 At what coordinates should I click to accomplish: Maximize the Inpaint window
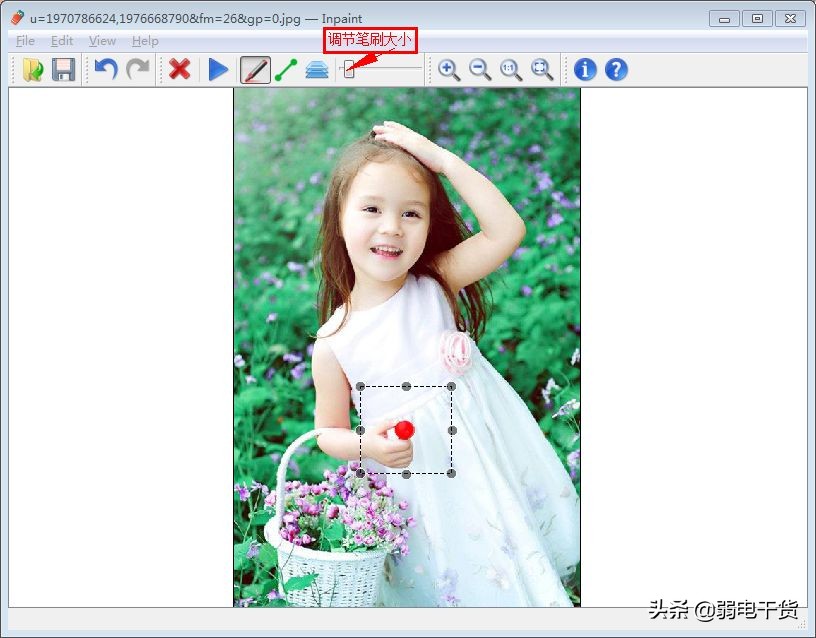point(758,19)
